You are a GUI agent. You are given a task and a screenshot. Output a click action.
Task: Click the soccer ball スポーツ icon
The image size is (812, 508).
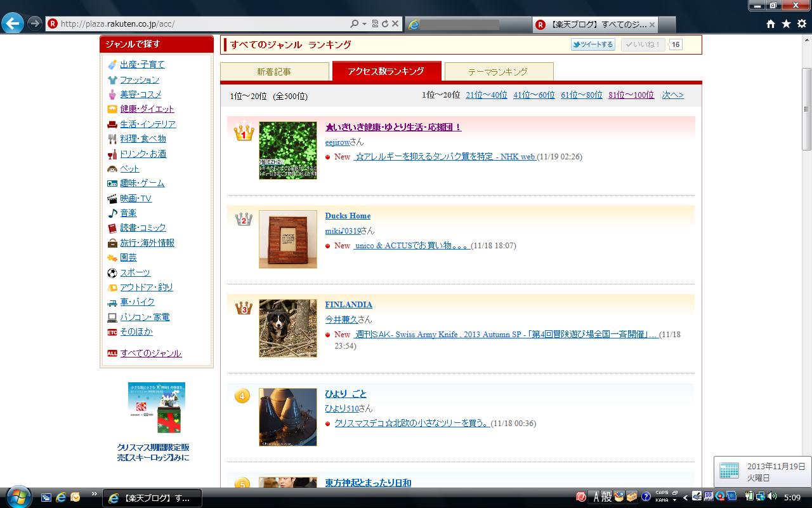pos(112,273)
